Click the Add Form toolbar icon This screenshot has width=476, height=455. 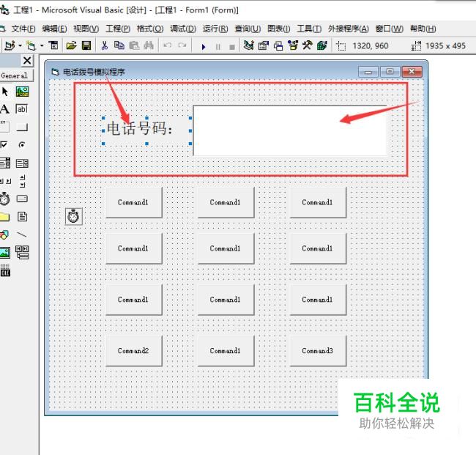click(31, 46)
